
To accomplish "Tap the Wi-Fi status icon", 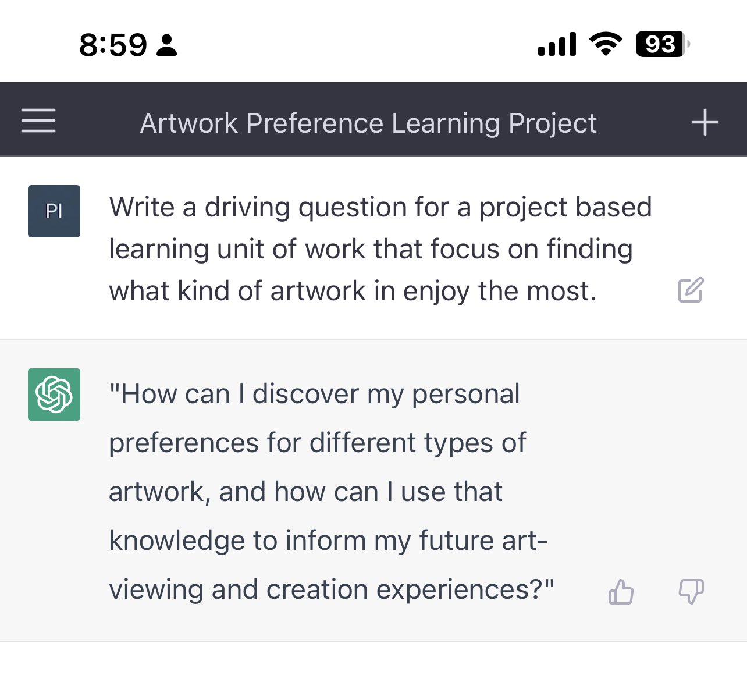I will click(x=606, y=44).
